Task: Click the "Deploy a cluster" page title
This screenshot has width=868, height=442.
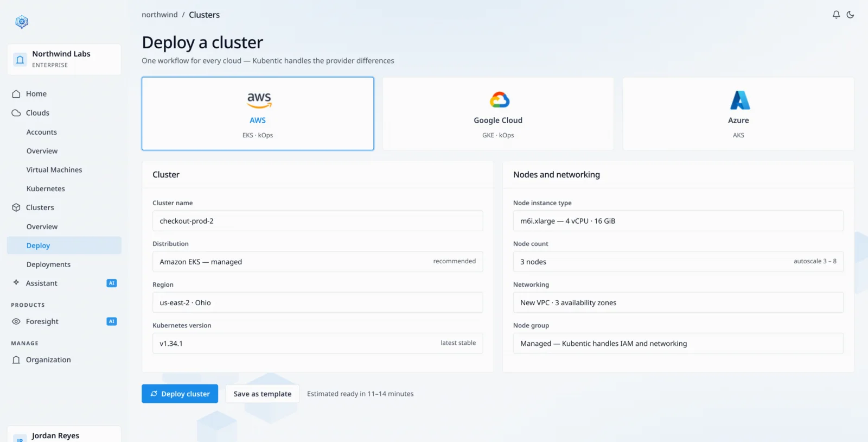Action: tap(202, 42)
